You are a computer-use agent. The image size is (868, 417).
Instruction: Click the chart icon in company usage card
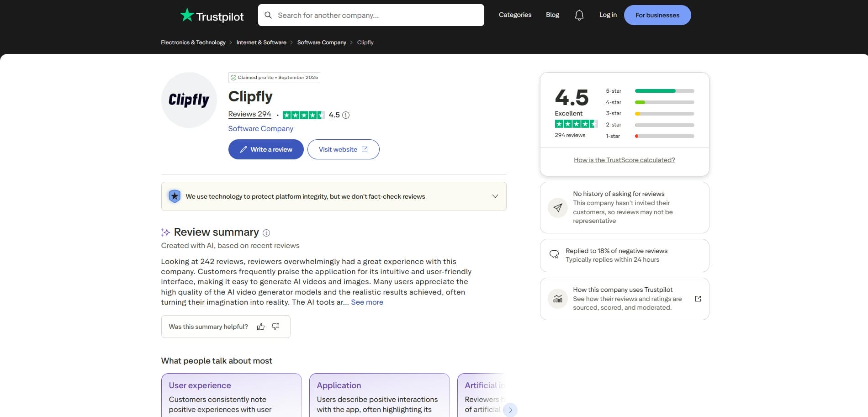558,299
